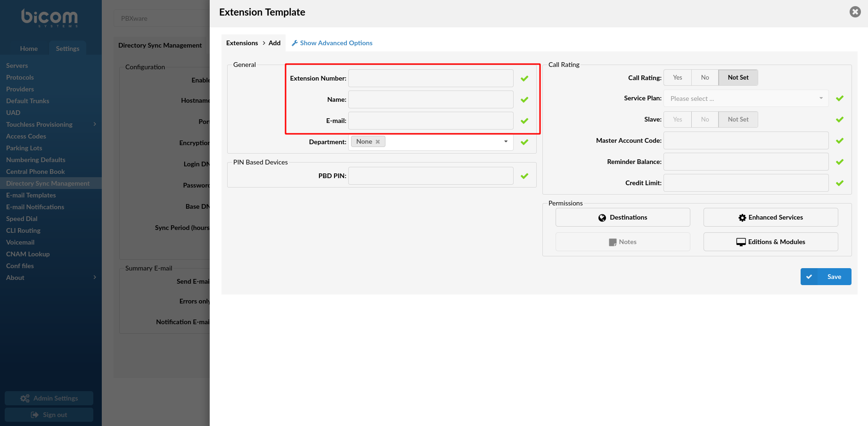
Task: Click green checkmark beside Slave option
Action: point(840,120)
